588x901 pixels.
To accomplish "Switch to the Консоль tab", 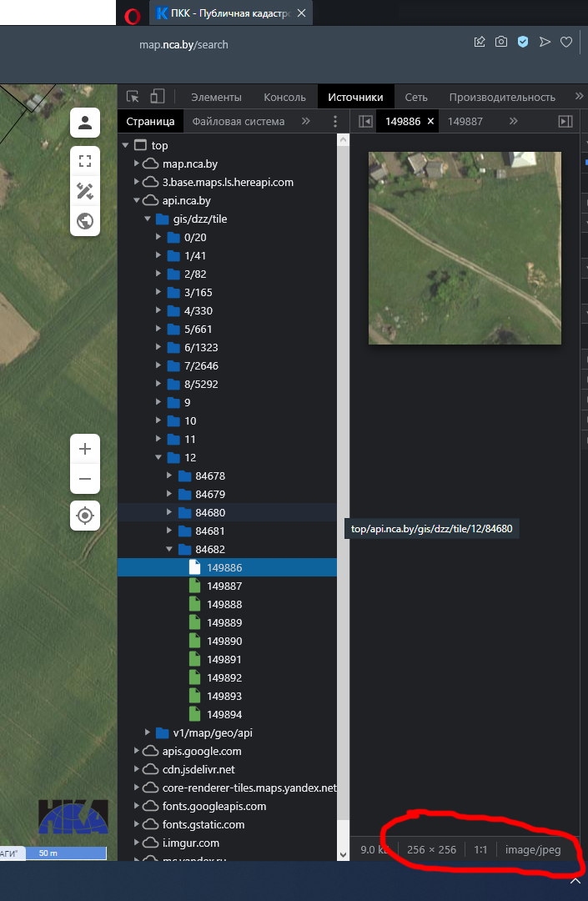I will [x=290, y=97].
